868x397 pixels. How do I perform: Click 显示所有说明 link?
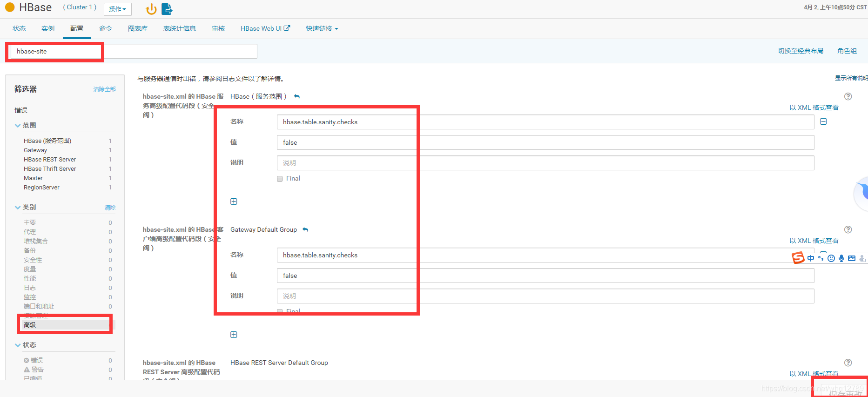[851, 78]
